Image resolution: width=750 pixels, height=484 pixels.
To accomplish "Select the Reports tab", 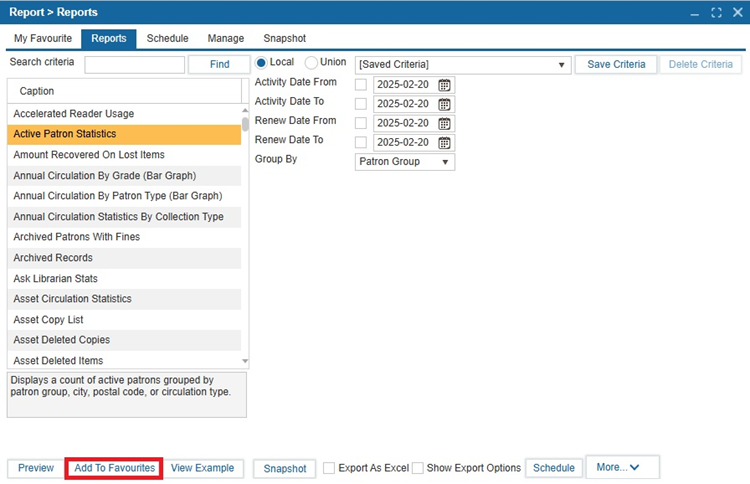I will point(109,38).
